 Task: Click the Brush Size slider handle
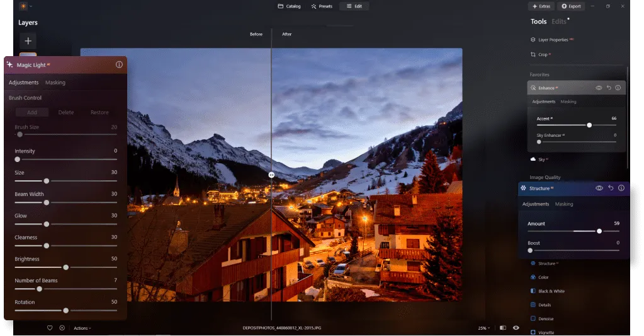pyautogui.click(x=20, y=134)
